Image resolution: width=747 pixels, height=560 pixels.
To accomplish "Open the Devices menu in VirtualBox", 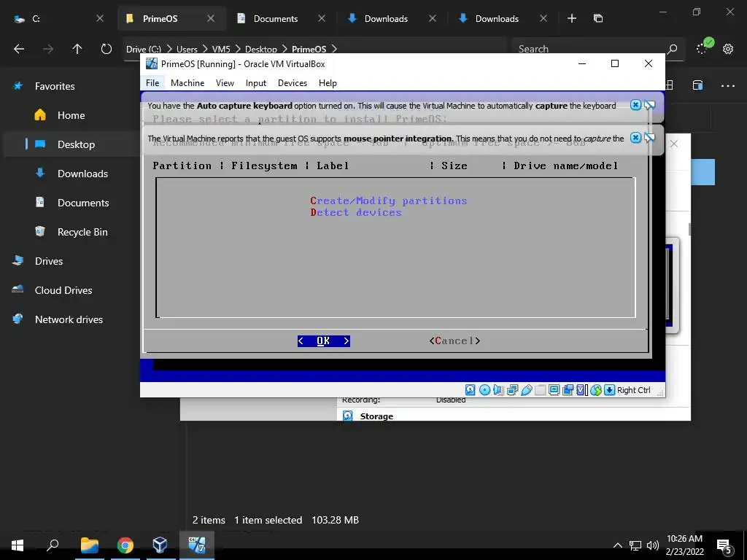I will click(292, 83).
